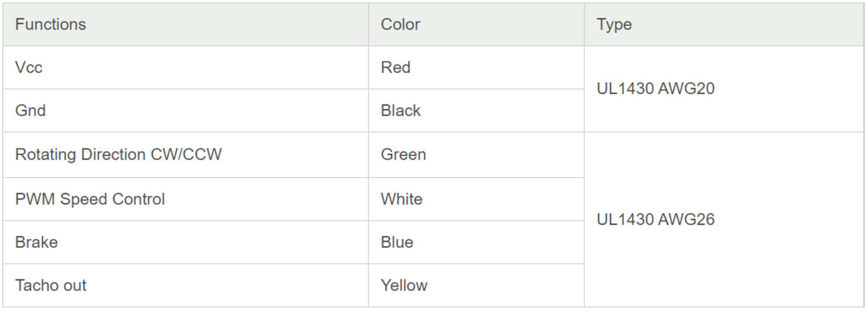Click the Type column header
The image size is (868, 312).
coord(614,24)
